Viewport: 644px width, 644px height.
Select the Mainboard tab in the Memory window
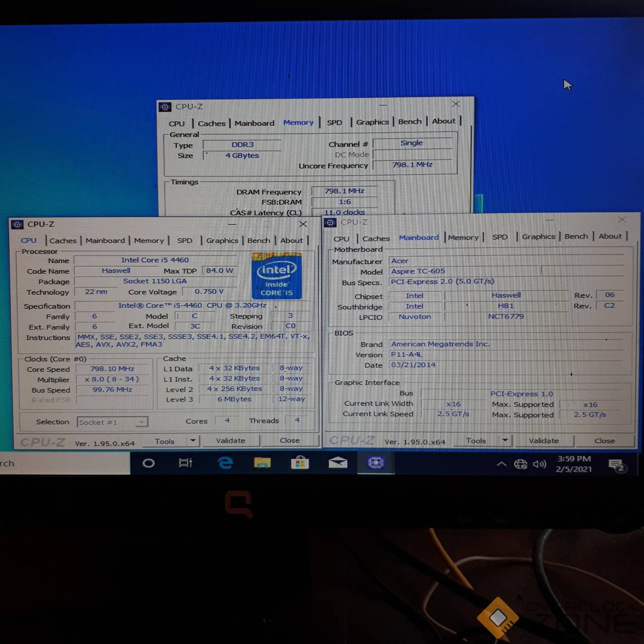point(255,123)
